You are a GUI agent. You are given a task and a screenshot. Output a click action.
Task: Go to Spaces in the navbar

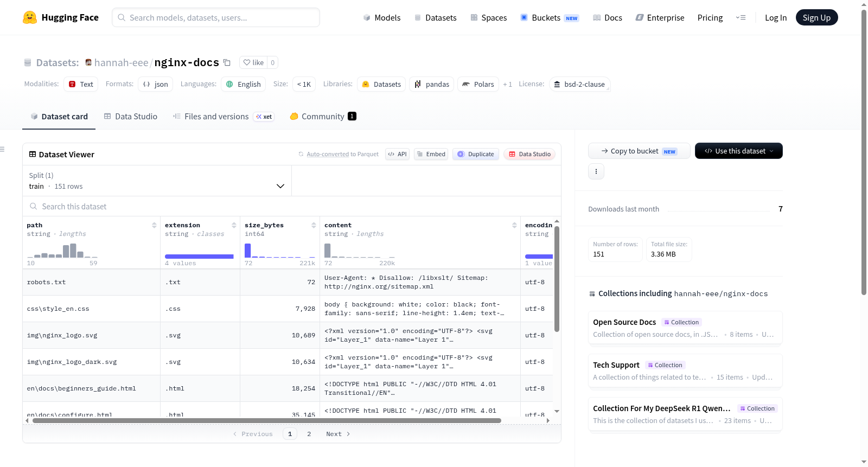[x=488, y=17]
